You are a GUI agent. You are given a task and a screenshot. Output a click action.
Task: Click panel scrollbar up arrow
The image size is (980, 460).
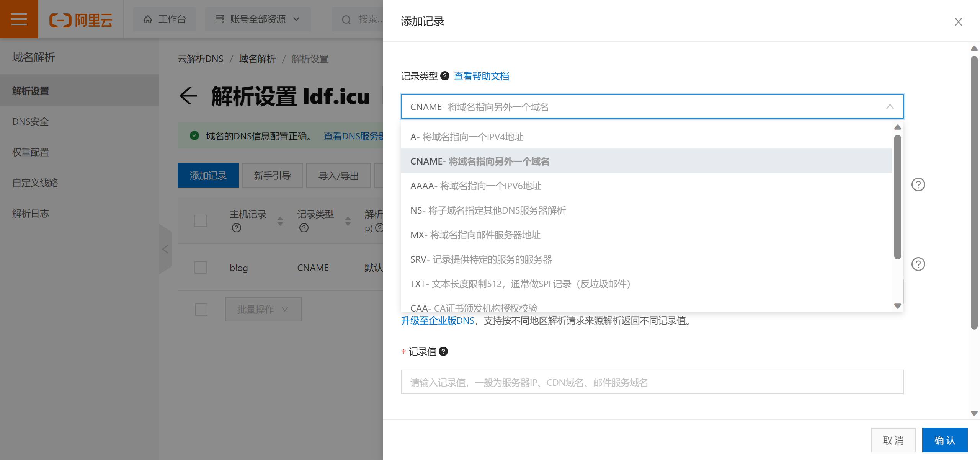974,48
